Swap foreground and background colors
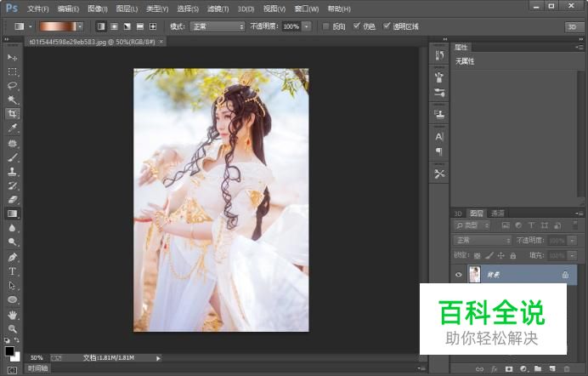 click(17, 340)
